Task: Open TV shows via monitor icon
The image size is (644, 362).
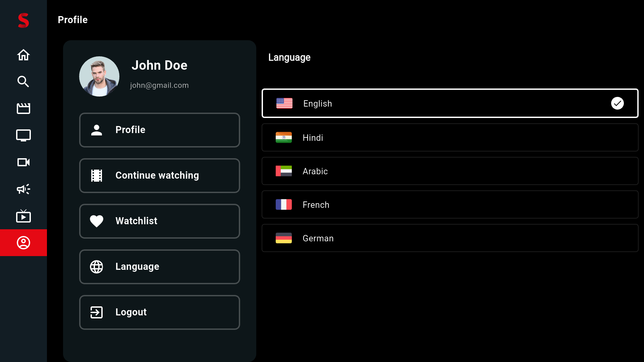Action: coord(23,135)
